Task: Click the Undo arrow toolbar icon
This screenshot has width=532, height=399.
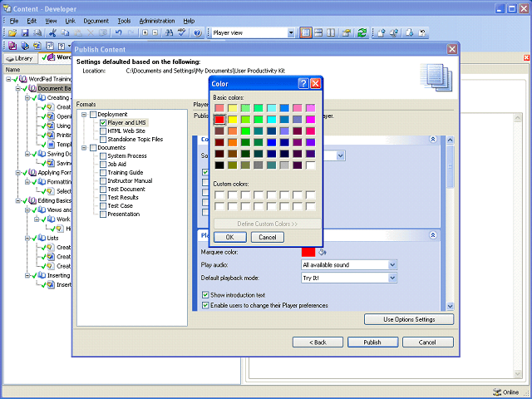Action: pos(118,33)
